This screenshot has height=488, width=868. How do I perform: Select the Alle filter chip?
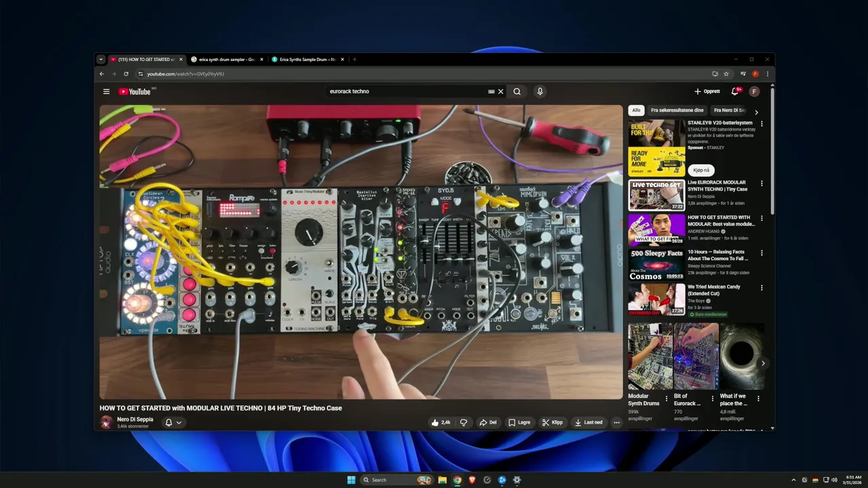(x=636, y=110)
